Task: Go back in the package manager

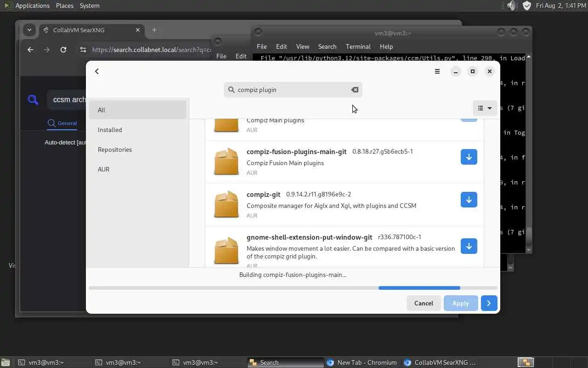Action: [x=97, y=71]
